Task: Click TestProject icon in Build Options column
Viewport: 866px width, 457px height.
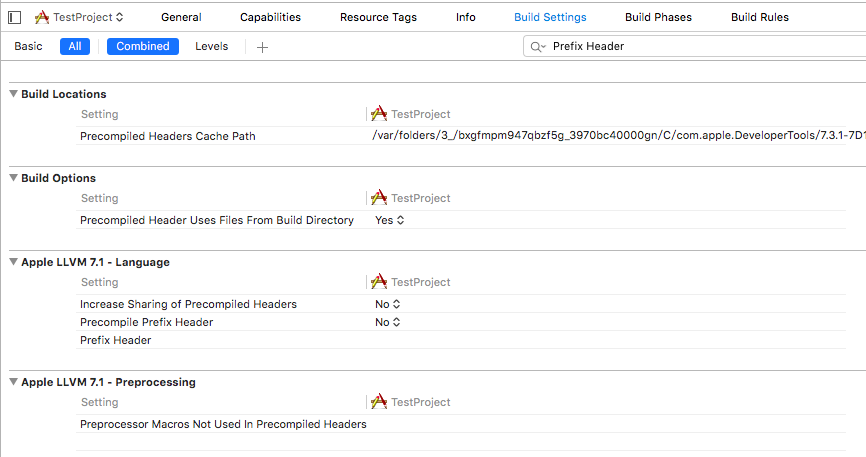Action: click(379, 198)
